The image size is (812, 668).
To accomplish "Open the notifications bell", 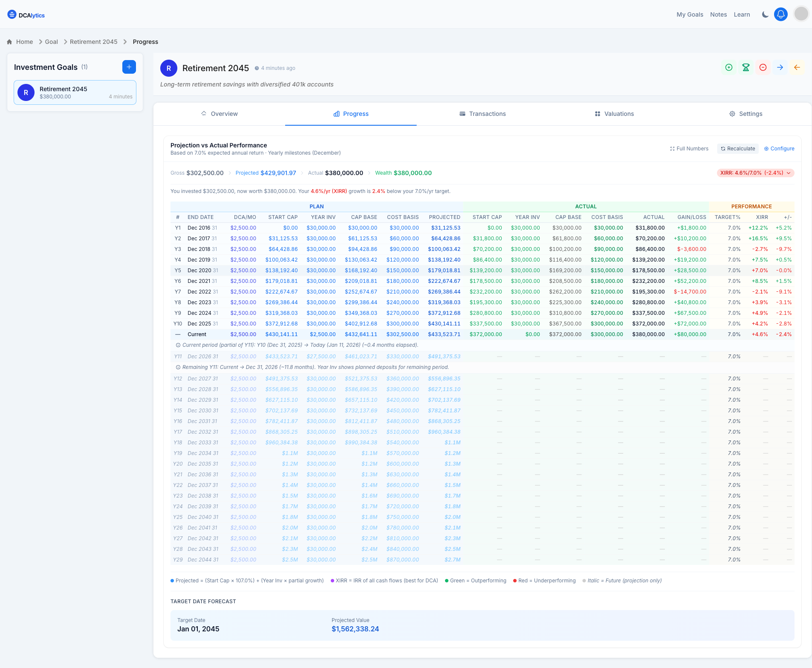I will coord(781,14).
